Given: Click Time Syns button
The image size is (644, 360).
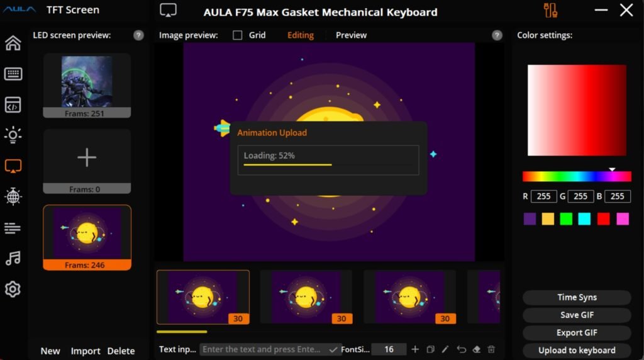Looking at the screenshot, I should (577, 297).
